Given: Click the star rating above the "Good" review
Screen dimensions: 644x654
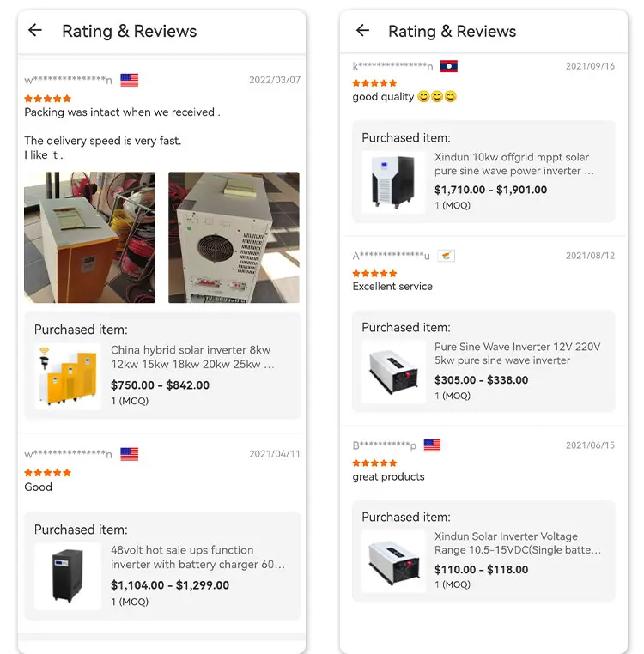Looking at the screenshot, I should click(47, 473).
